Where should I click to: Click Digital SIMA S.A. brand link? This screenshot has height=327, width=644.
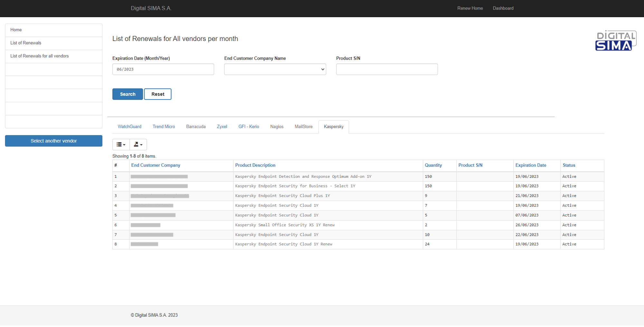pos(151,8)
